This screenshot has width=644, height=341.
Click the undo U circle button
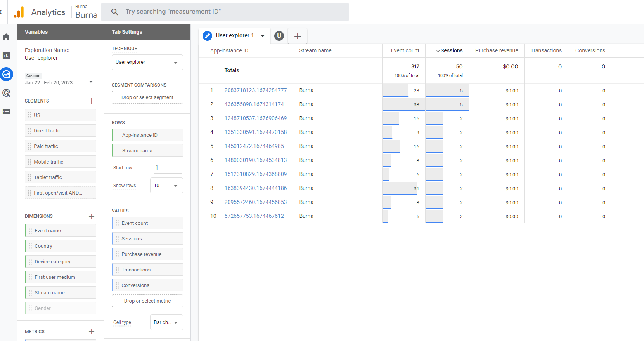279,36
